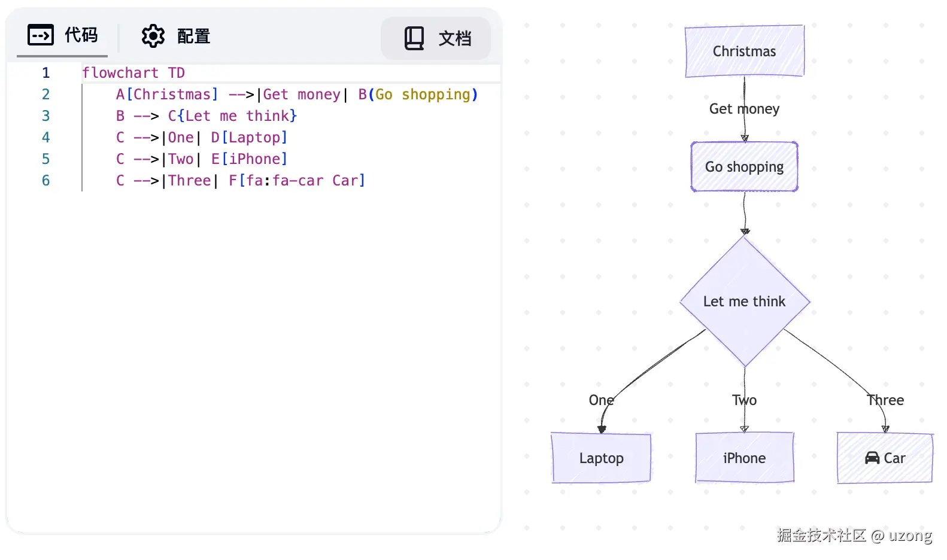This screenshot has width=947, height=560.
Task: Open the 配置 tab label
Action: pyautogui.click(x=193, y=36)
